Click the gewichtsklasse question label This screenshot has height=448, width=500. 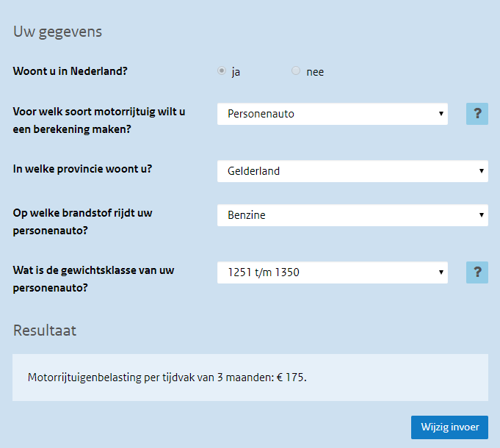[x=93, y=279]
